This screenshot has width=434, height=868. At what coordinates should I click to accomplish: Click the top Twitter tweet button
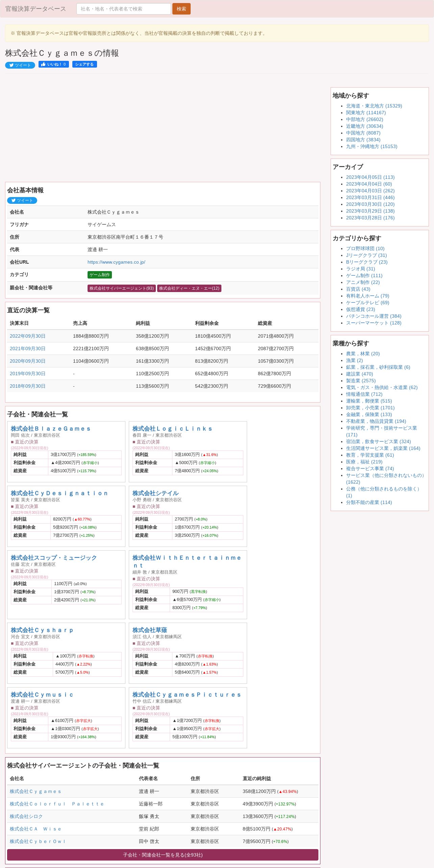[20, 65]
